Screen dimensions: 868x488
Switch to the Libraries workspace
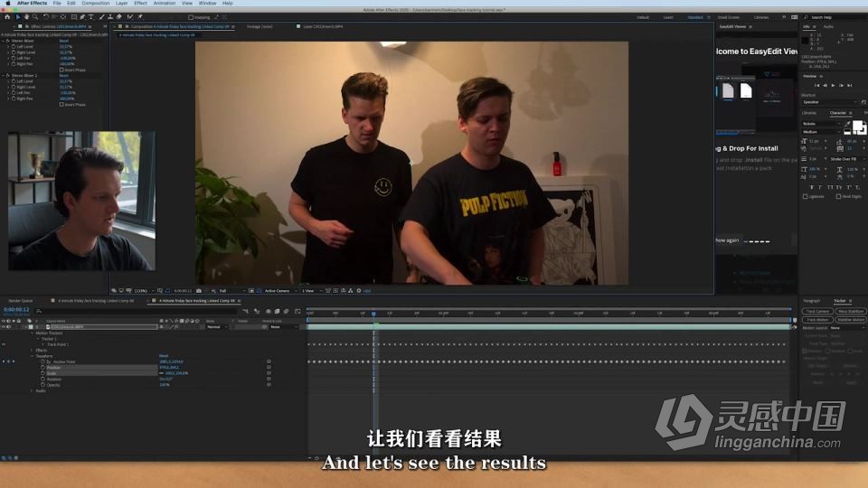[761, 17]
